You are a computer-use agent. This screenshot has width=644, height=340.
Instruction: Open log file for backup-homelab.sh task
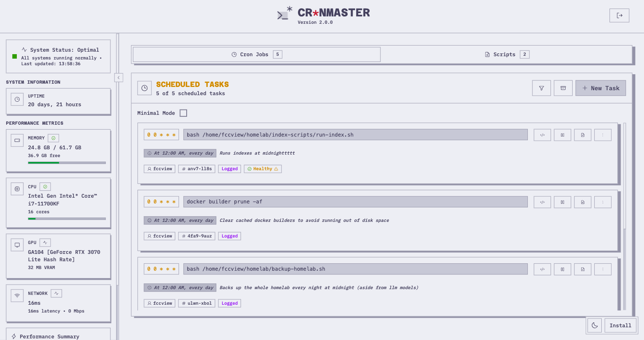click(x=582, y=269)
